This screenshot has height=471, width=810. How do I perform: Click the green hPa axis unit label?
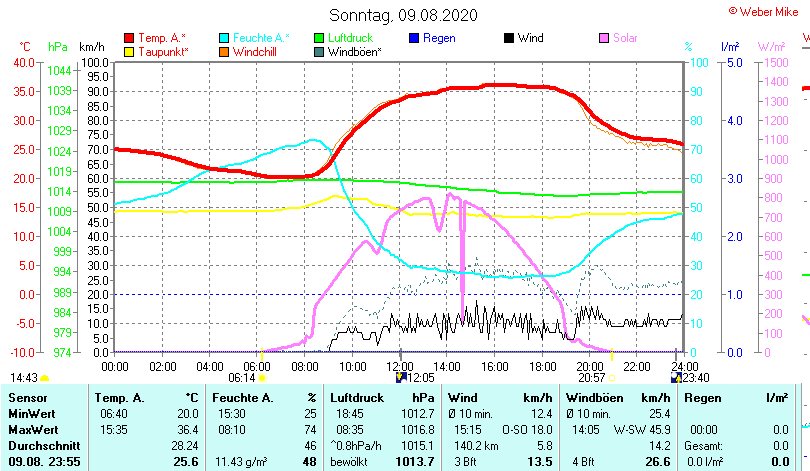pyautogui.click(x=58, y=47)
